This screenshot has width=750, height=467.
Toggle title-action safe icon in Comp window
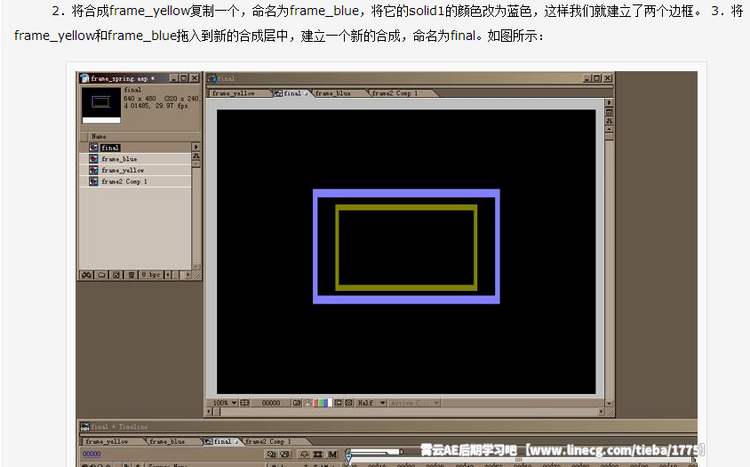coord(244,403)
